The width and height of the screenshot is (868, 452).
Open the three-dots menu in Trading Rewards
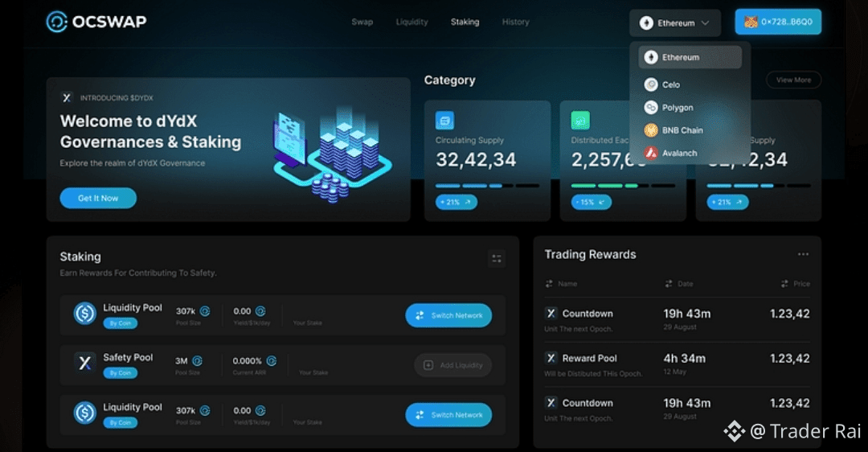point(803,254)
